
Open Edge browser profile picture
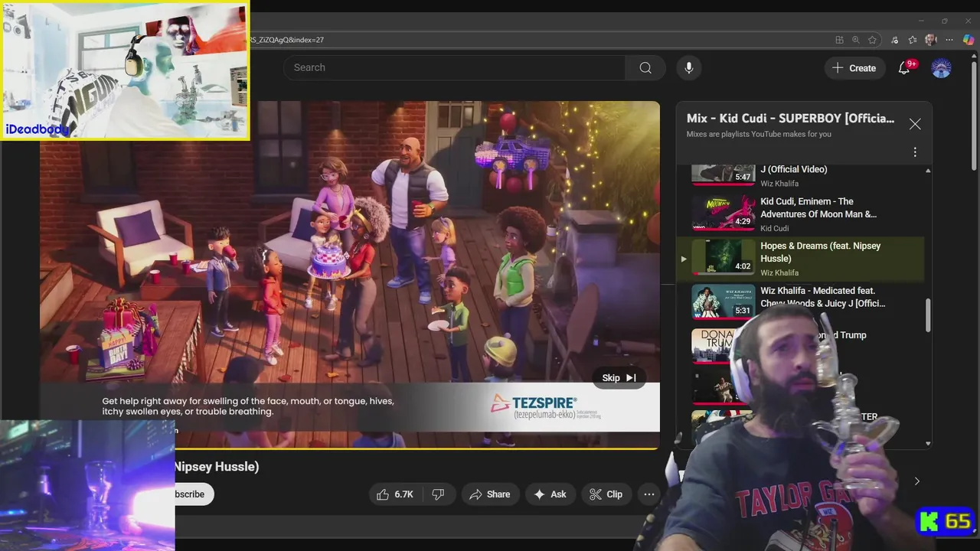[x=931, y=40]
